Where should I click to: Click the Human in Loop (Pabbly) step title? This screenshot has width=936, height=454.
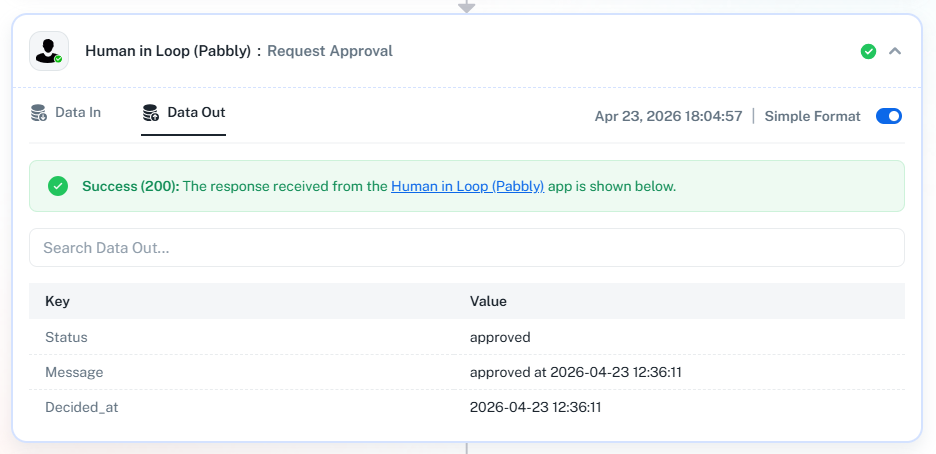pyautogui.click(x=168, y=51)
